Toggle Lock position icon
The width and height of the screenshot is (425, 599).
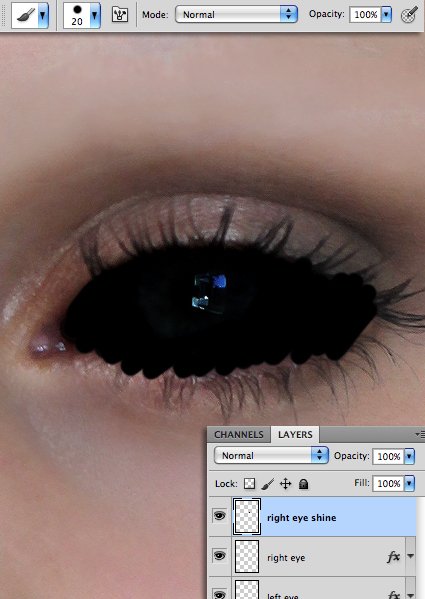285,484
